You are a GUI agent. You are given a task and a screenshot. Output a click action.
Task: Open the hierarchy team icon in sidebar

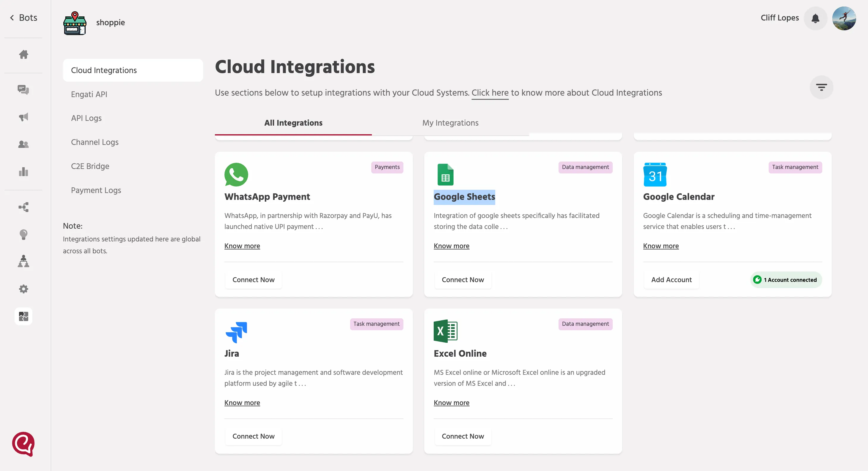[23, 261]
